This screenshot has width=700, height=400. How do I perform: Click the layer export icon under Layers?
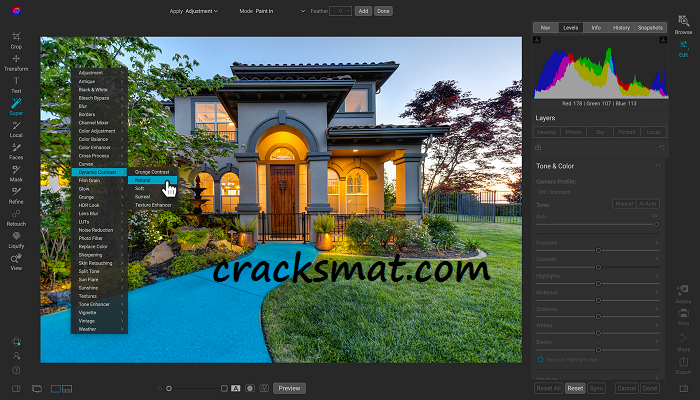click(538, 147)
